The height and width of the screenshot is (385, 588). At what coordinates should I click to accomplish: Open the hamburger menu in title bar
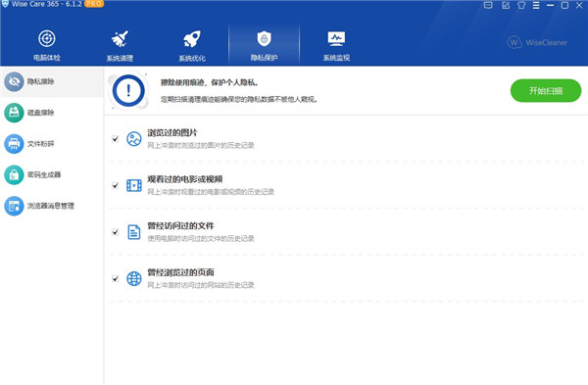[536, 5]
